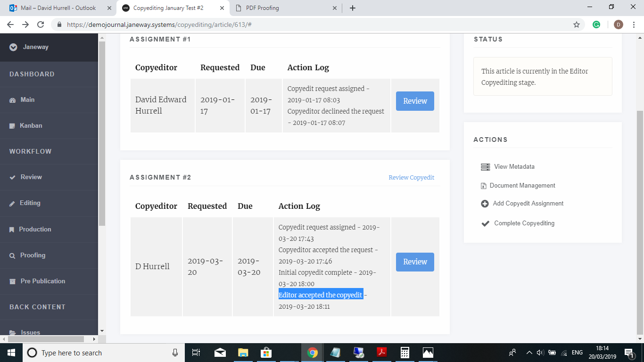Viewport: 644px width, 362px height.
Task: Open the Chrome profile avatar
Action: pos(618,25)
